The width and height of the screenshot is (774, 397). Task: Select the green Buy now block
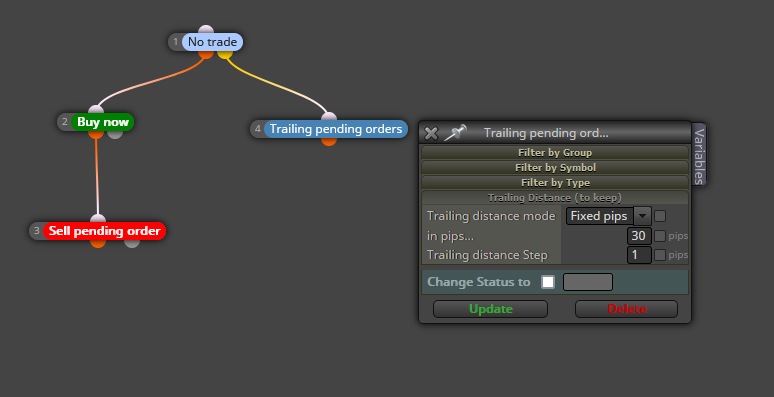(103, 122)
